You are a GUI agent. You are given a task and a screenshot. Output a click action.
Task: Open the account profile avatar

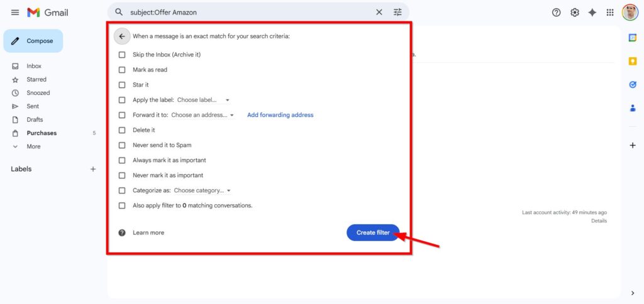(x=630, y=13)
